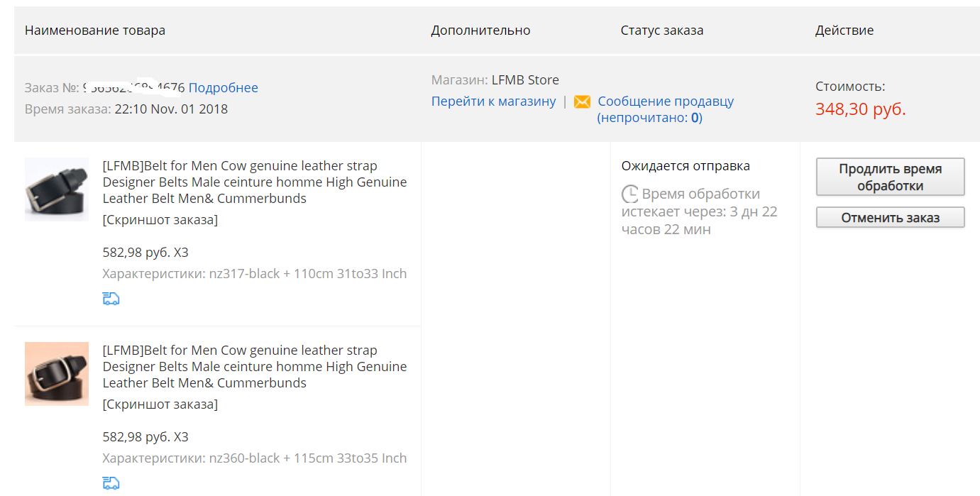Click the first [Скриншот заказа] link
This screenshot has height=496, width=980.
pos(160,220)
